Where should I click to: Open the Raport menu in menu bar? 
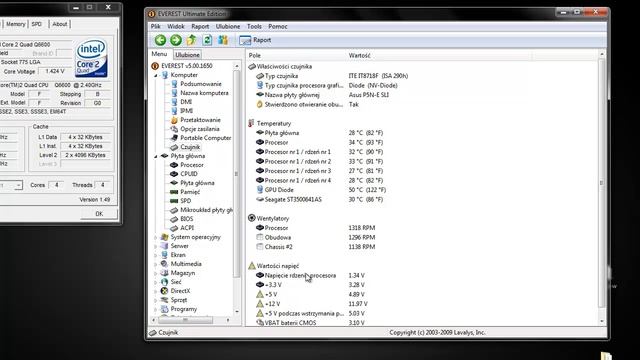pos(200,27)
